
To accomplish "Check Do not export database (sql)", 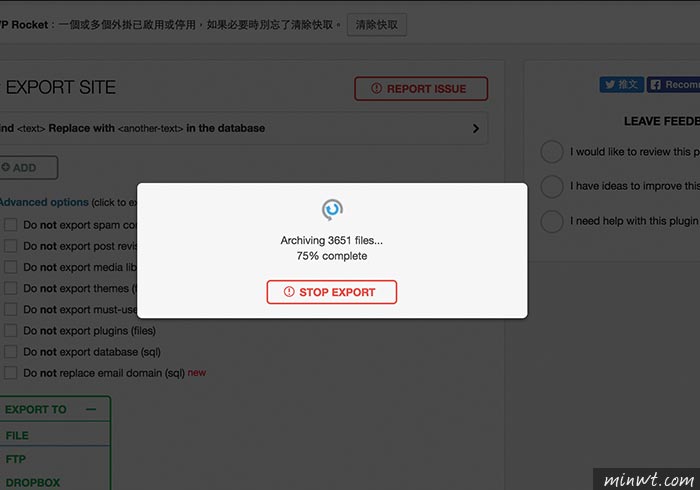I will 11,352.
